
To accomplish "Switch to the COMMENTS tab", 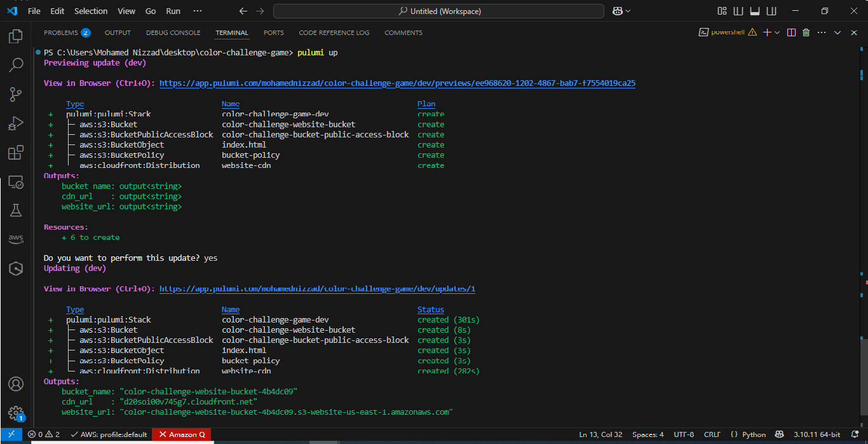I will click(x=403, y=32).
